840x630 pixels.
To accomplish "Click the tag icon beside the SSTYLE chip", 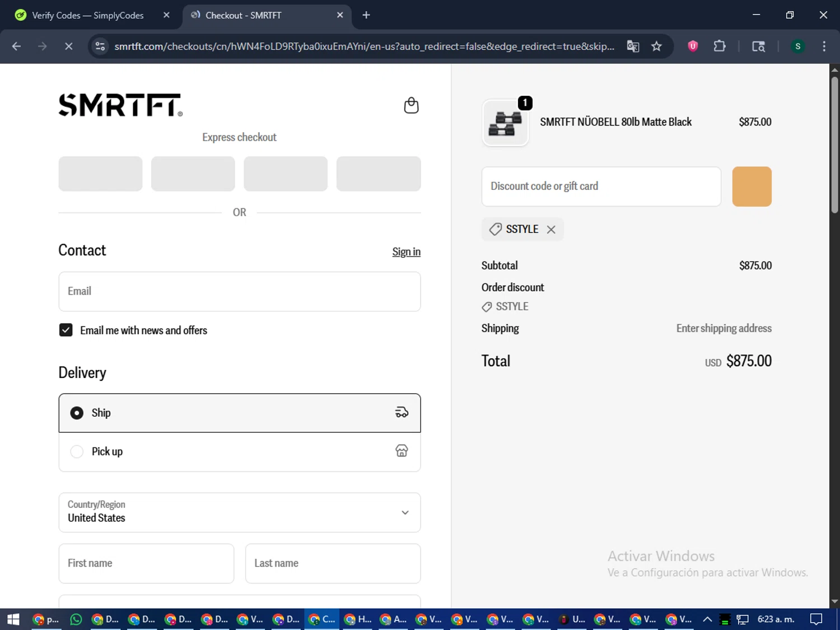I will click(x=495, y=230).
